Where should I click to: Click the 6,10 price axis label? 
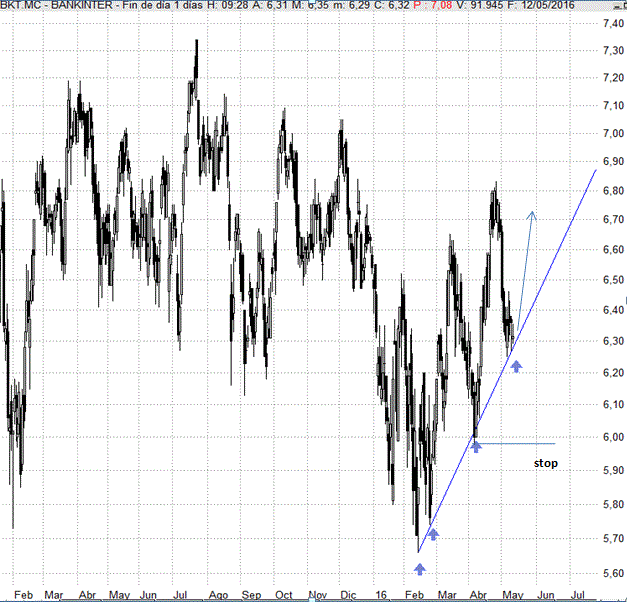(613, 404)
